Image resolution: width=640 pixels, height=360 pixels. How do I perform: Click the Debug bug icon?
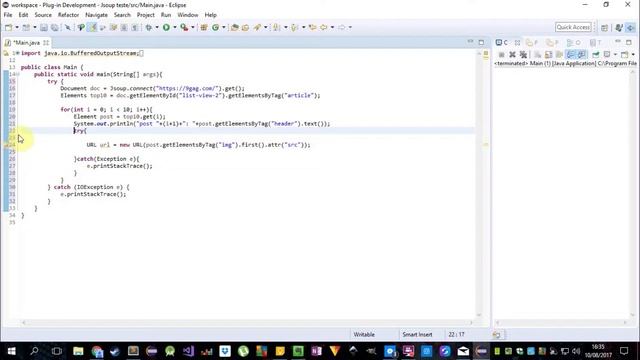[149, 27]
